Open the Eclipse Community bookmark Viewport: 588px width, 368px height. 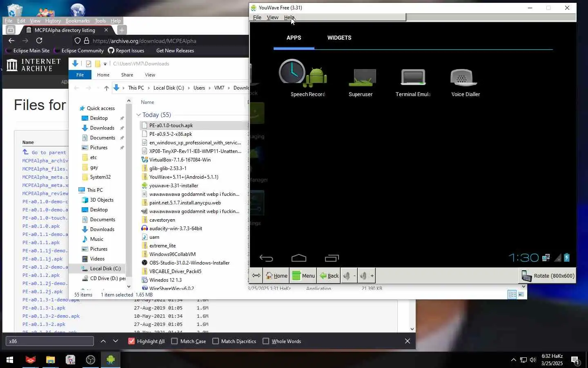79,51
